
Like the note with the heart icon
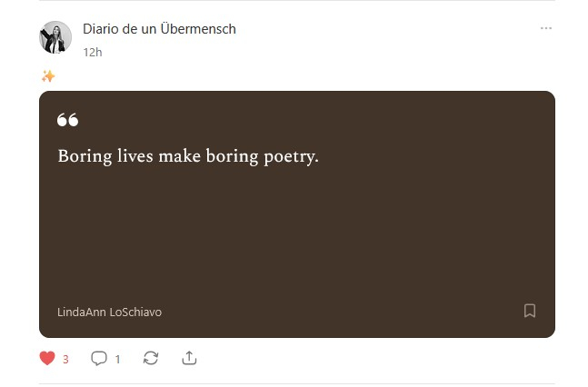pos(48,359)
